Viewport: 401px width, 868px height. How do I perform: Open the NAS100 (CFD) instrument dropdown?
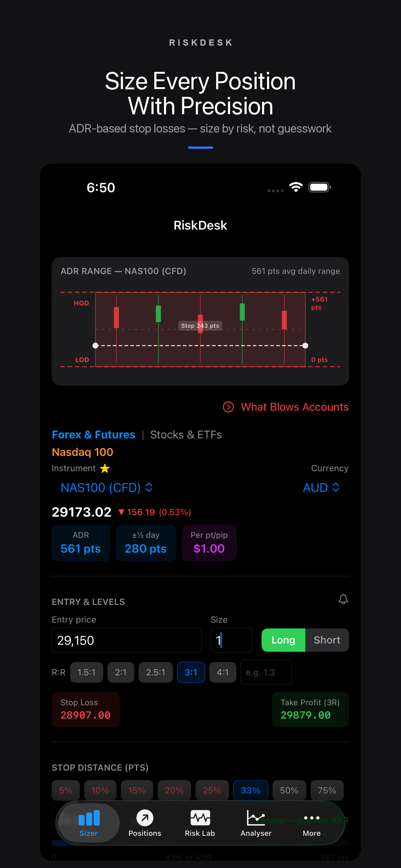coord(107,487)
